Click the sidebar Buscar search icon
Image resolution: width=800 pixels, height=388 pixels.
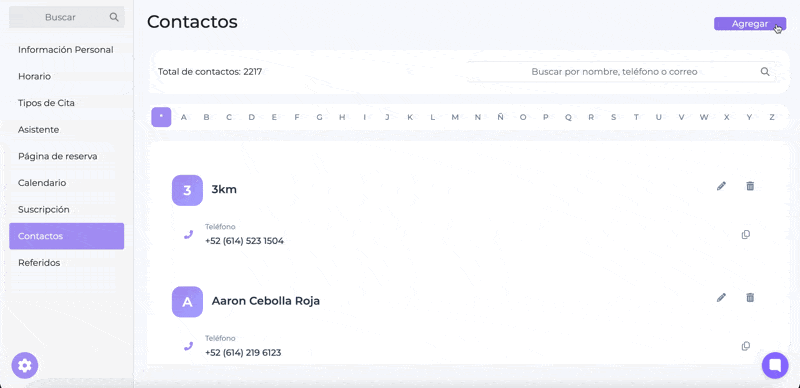click(114, 17)
